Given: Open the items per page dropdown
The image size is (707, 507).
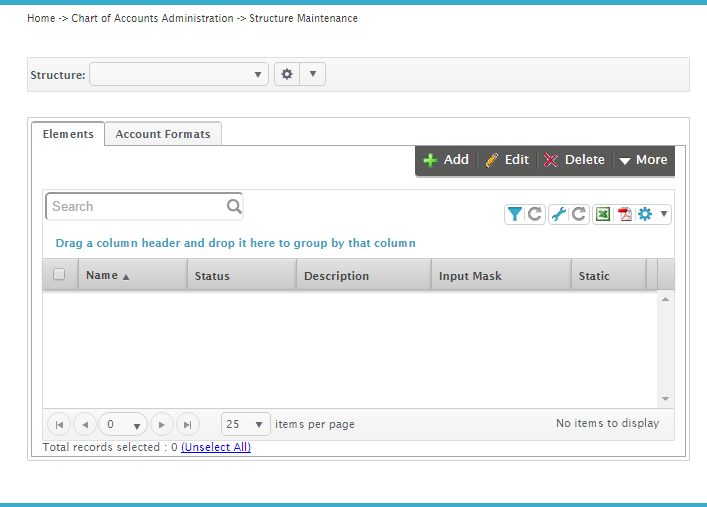Looking at the screenshot, I should point(246,424).
